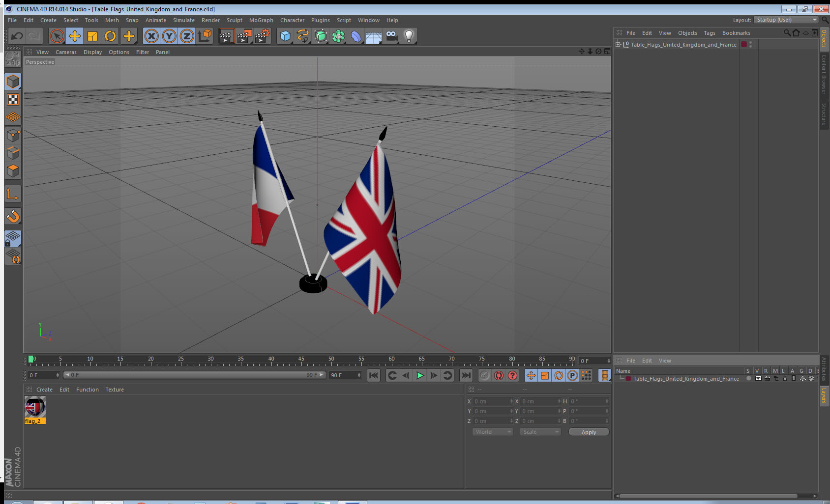The height and width of the screenshot is (504, 830).
Task: Toggle the locked workplane icon
Action: (13, 239)
